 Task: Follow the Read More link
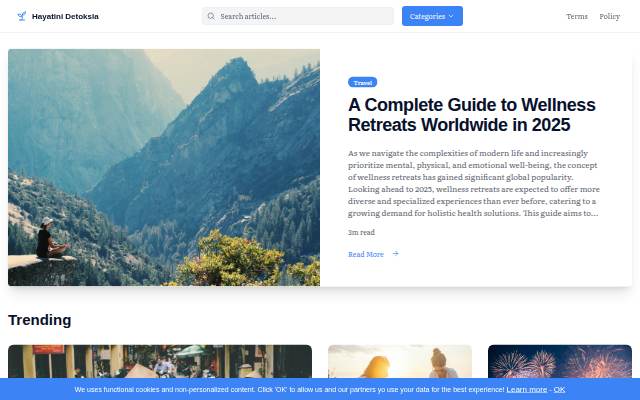pos(366,254)
